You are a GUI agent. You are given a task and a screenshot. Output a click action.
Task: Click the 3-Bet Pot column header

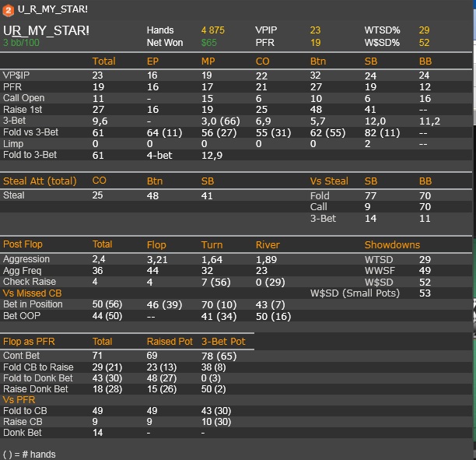223,342
